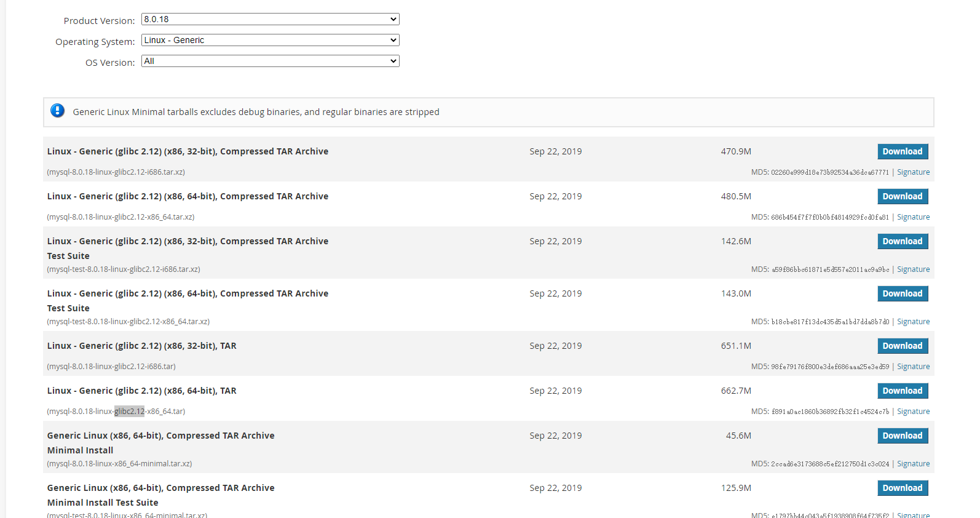The width and height of the screenshot is (980, 518).
Task: Open the Operating System dropdown showing Linux - Generic
Action: (271, 40)
